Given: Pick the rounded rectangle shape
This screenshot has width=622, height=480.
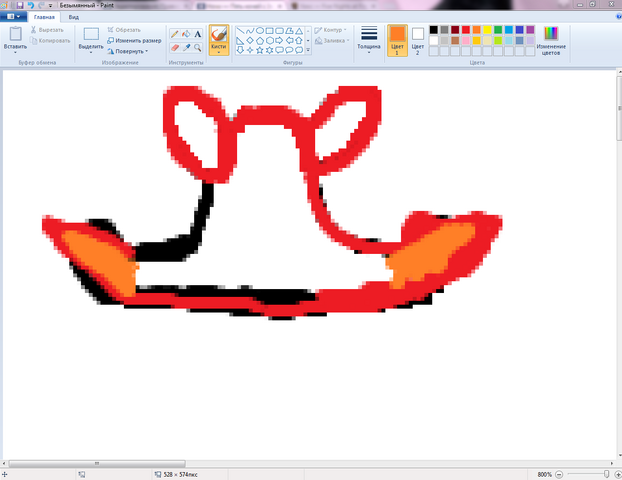Looking at the screenshot, I should pyautogui.click(x=279, y=31).
